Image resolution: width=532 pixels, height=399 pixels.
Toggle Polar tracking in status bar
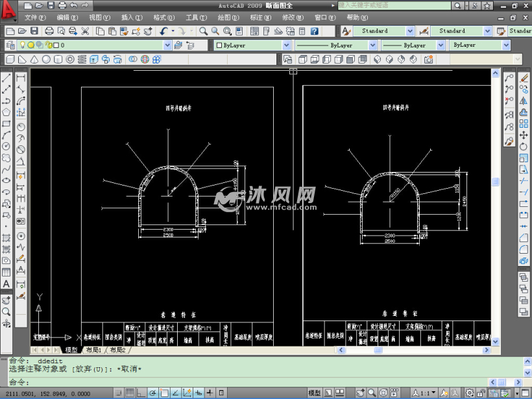click(152, 393)
